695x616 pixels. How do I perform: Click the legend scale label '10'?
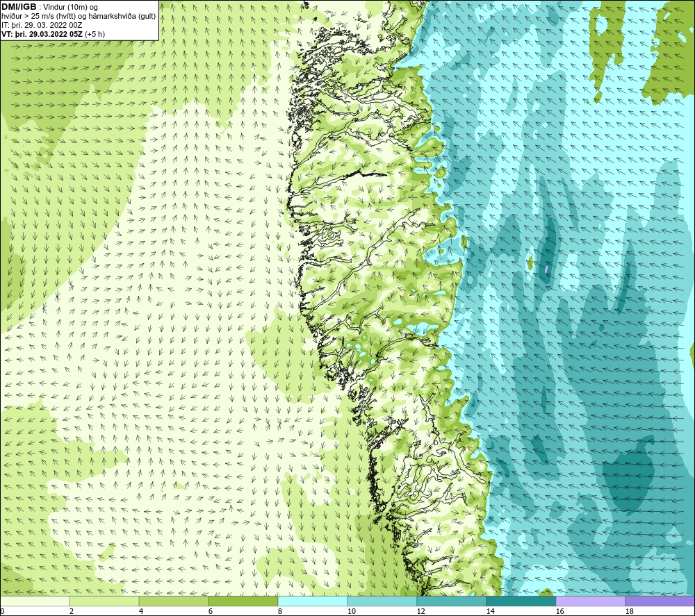[x=351, y=612]
